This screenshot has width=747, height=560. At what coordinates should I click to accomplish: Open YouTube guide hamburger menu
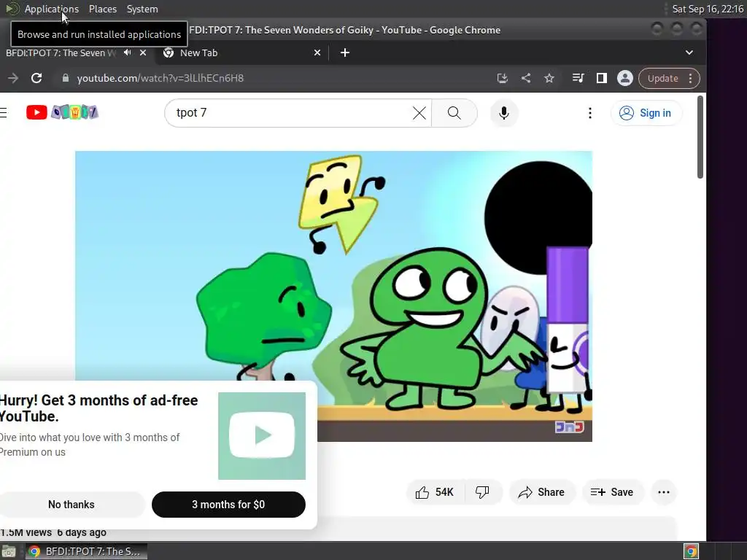(4, 112)
